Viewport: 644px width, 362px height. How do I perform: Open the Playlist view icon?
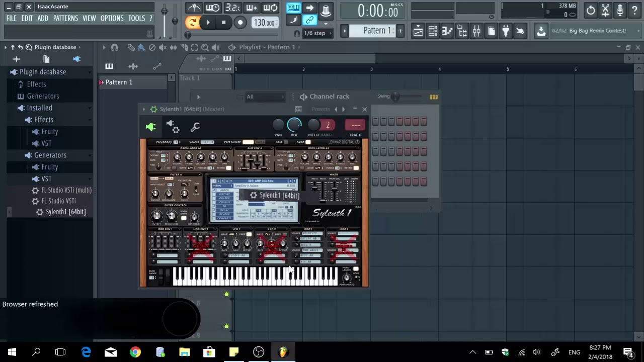418,31
